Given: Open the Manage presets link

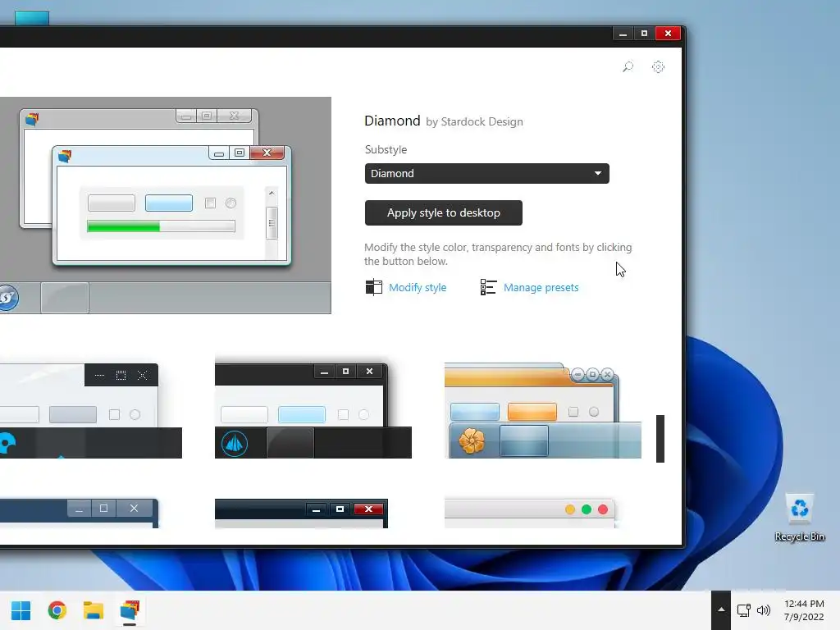Looking at the screenshot, I should 541,288.
